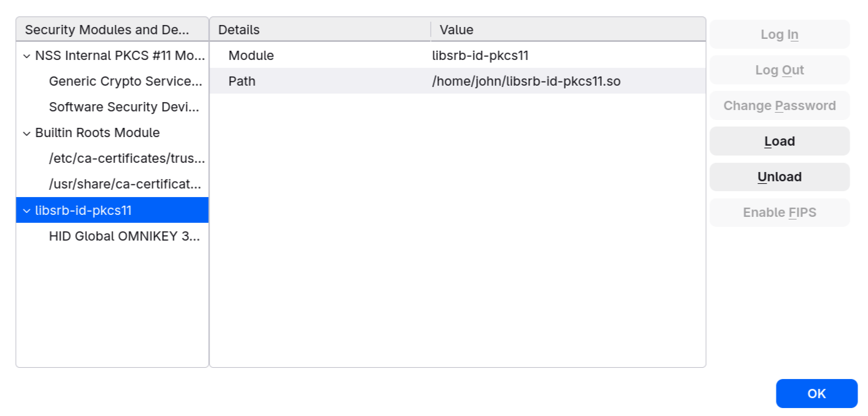Screen dimensions: 868x416
Task: Select the /usr/share/ca-certificates entry
Action: coord(113,185)
